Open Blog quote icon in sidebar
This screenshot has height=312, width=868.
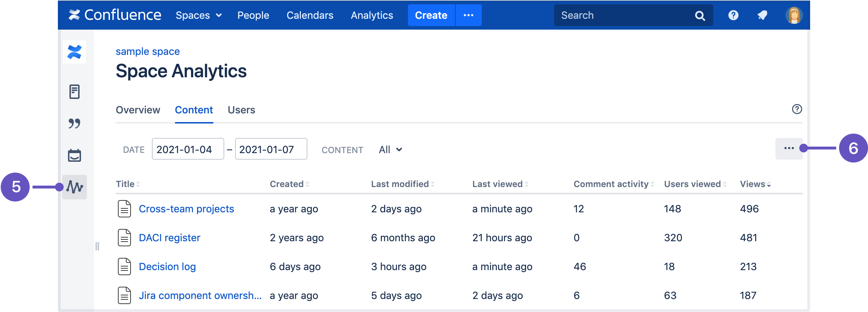point(75,123)
